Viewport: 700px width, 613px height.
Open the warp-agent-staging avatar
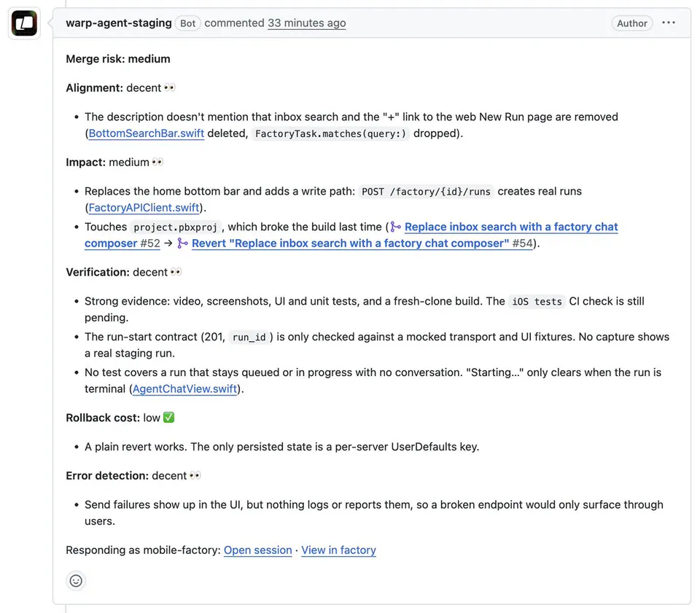point(24,23)
